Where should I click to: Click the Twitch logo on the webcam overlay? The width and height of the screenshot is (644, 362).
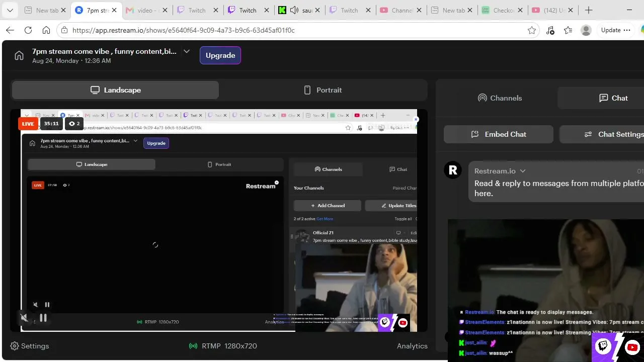(x=603, y=346)
